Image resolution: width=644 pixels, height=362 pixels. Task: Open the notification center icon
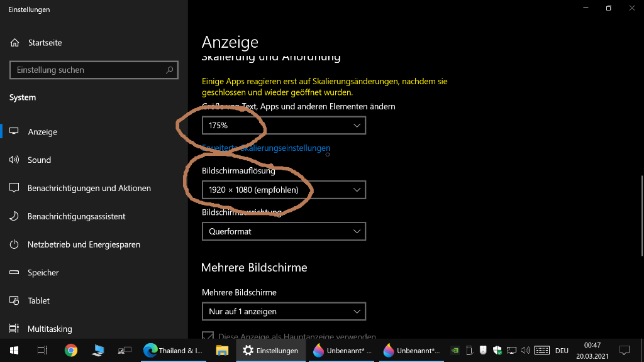pyautogui.click(x=625, y=351)
